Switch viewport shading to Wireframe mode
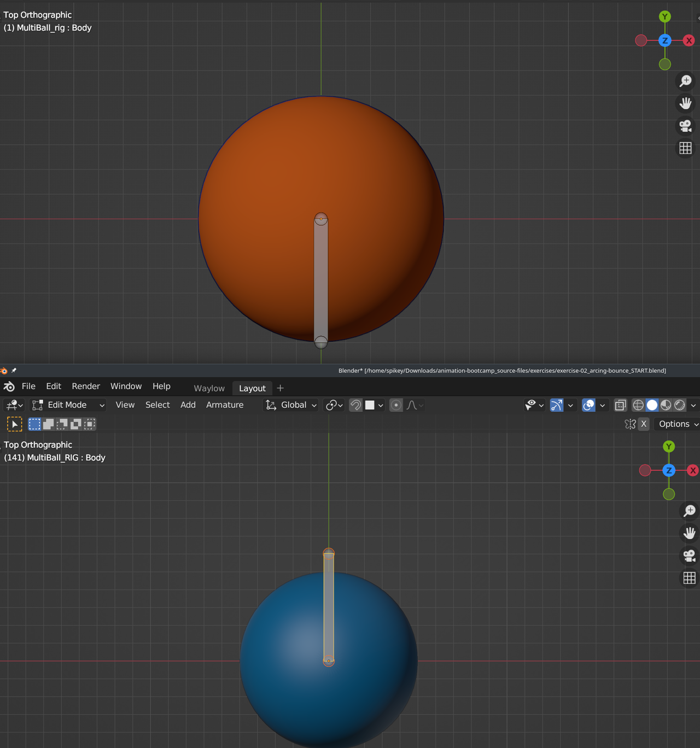Image resolution: width=700 pixels, height=748 pixels. 638,405
